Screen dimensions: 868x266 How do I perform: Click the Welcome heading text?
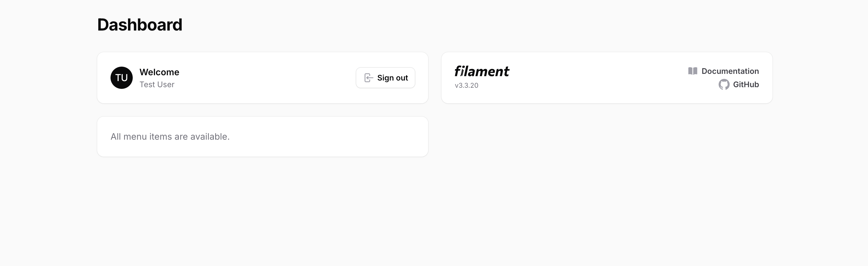159,72
